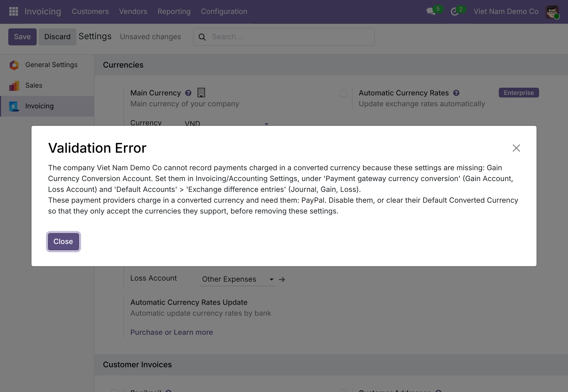Open the Vendors menu
The width and height of the screenshot is (568, 392).
[x=133, y=11]
